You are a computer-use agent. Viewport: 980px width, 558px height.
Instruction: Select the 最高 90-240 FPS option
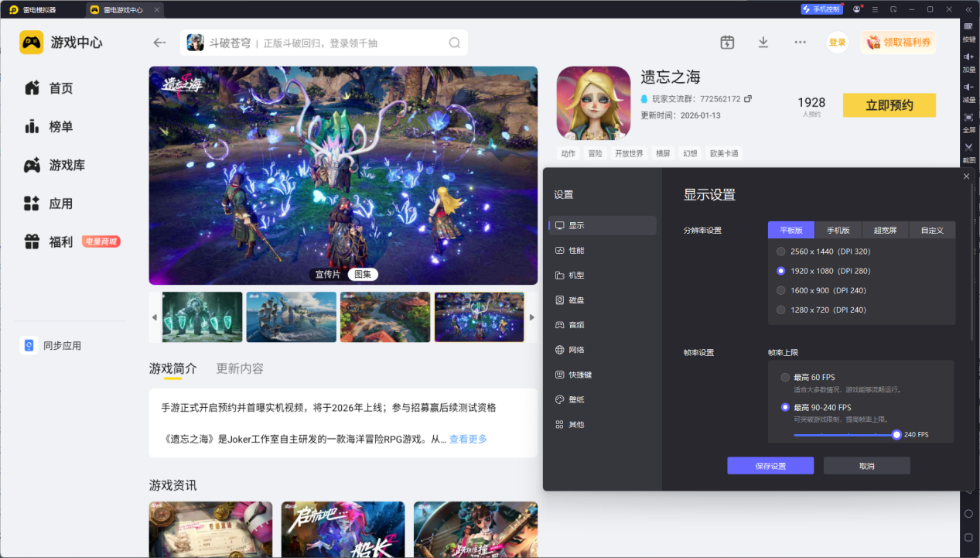tap(815, 407)
